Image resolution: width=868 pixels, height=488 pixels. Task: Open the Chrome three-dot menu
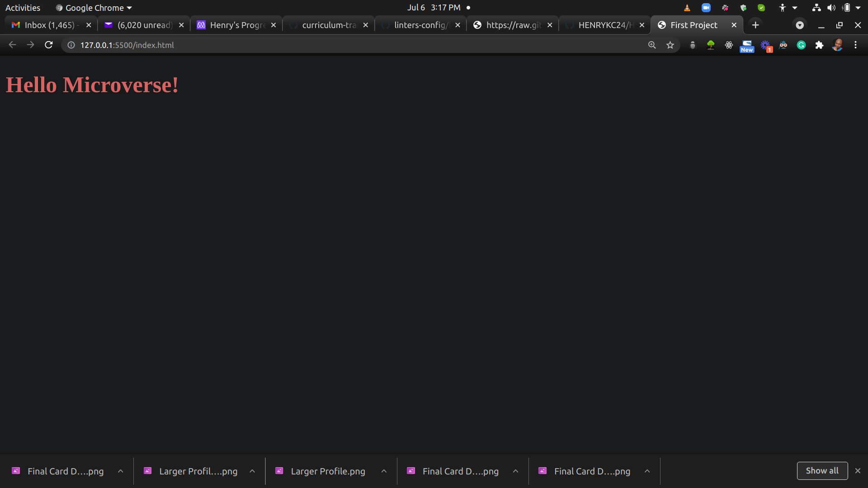coord(855,45)
